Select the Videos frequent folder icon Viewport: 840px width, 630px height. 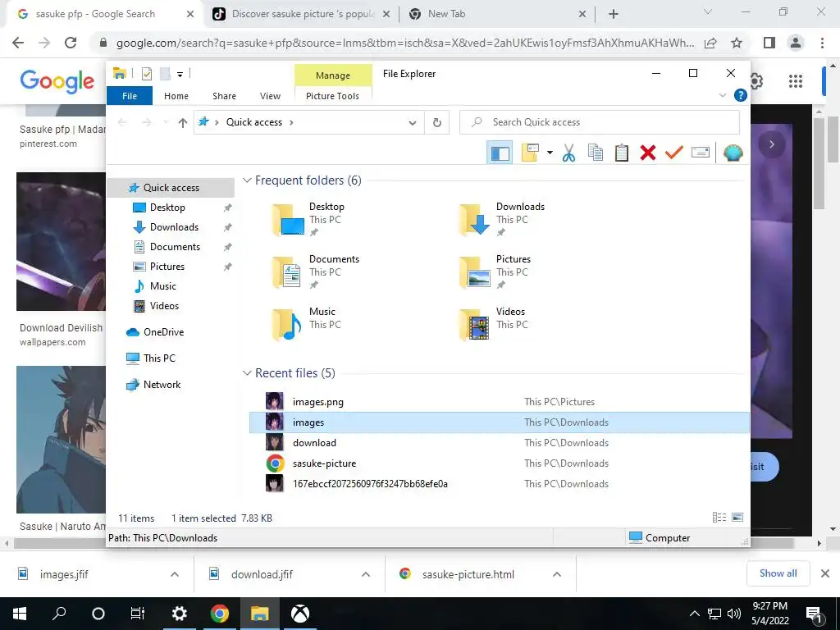coord(475,325)
